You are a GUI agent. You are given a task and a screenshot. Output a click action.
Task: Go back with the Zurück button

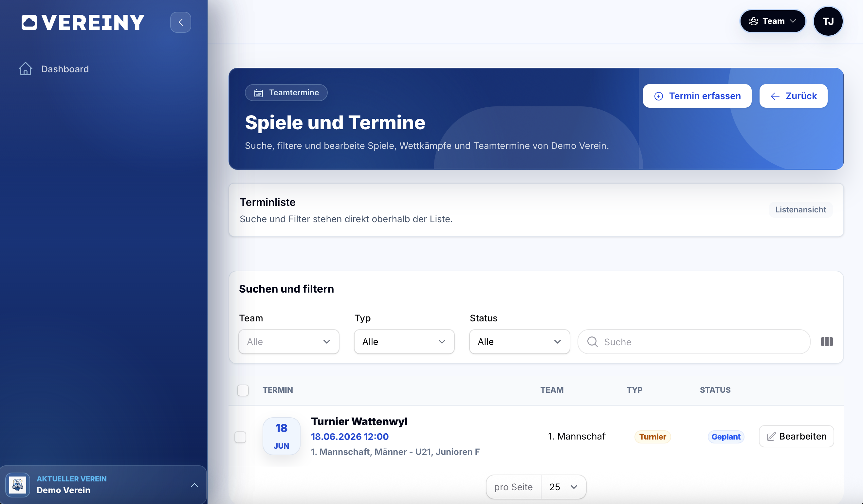[793, 96]
